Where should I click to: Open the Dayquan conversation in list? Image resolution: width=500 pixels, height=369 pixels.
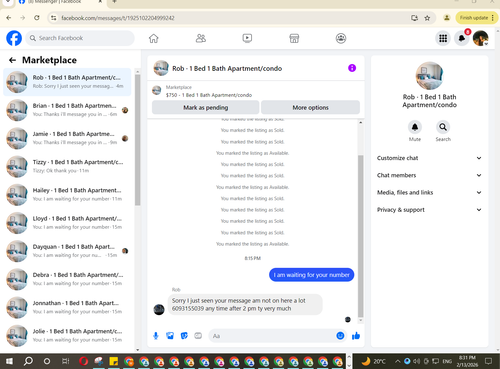pyautogui.click(x=67, y=251)
